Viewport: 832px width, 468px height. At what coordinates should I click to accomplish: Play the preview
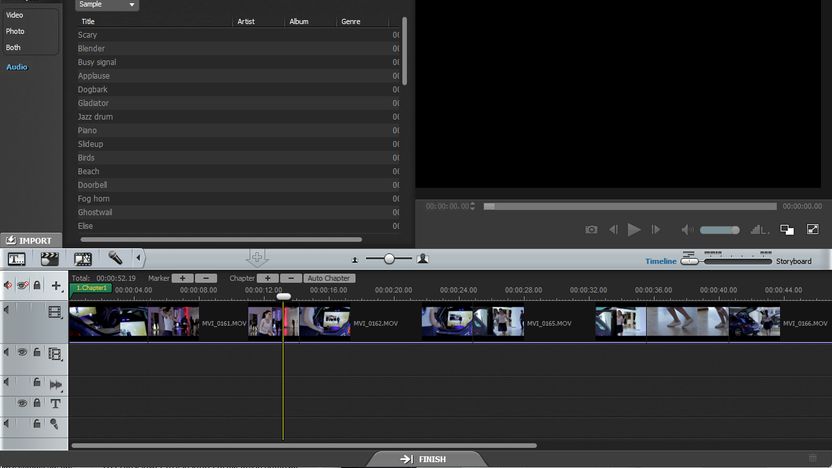click(x=634, y=229)
